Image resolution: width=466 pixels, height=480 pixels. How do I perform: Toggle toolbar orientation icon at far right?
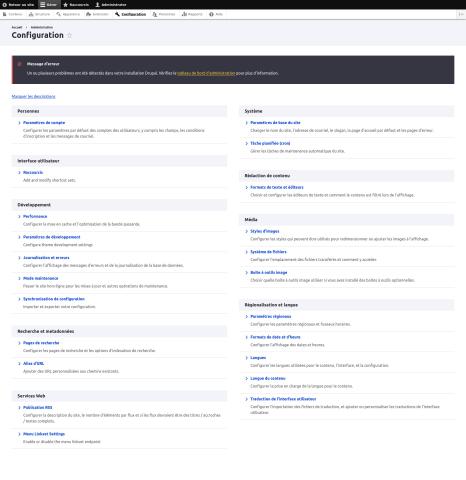(x=461, y=14)
